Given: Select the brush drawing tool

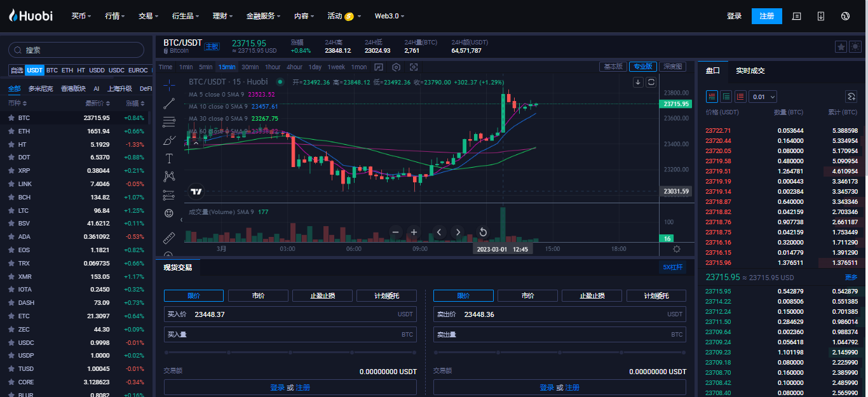Looking at the screenshot, I should pyautogui.click(x=169, y=140).
